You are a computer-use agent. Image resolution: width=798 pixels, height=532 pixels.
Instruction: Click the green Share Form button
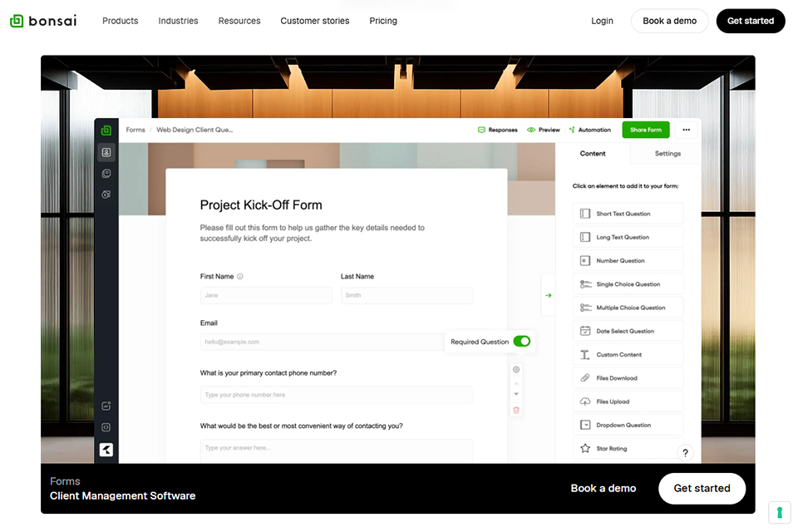coord(645,130)
